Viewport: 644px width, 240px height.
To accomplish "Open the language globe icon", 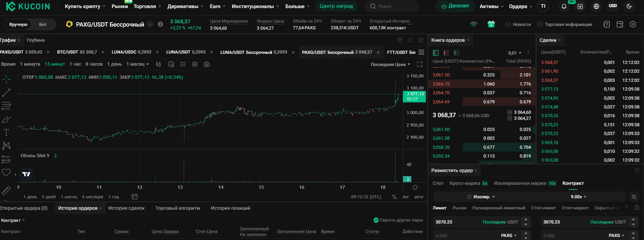I will pyautogui.click(x=596, y=6).
